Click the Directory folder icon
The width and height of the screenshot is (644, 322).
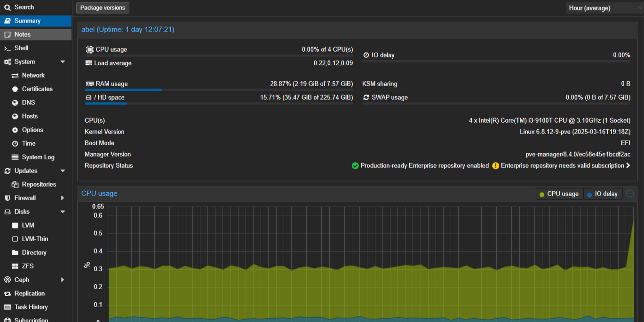click(15, 252)
